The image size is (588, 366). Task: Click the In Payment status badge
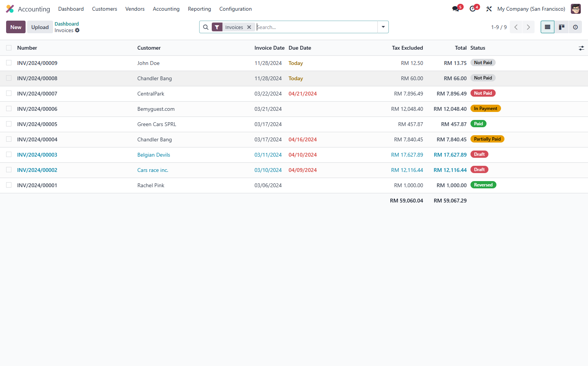(485, 109)
